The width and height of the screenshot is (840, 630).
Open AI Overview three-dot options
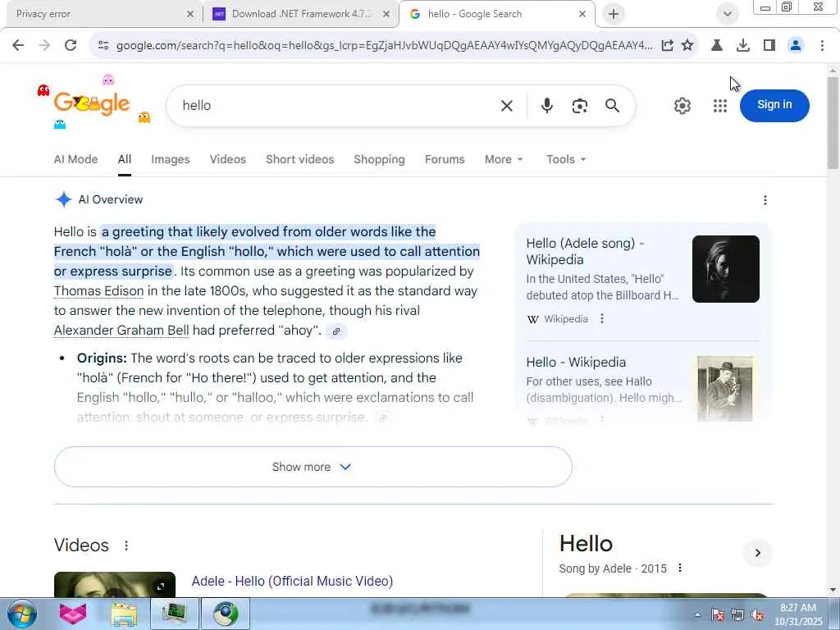[765, 200]
